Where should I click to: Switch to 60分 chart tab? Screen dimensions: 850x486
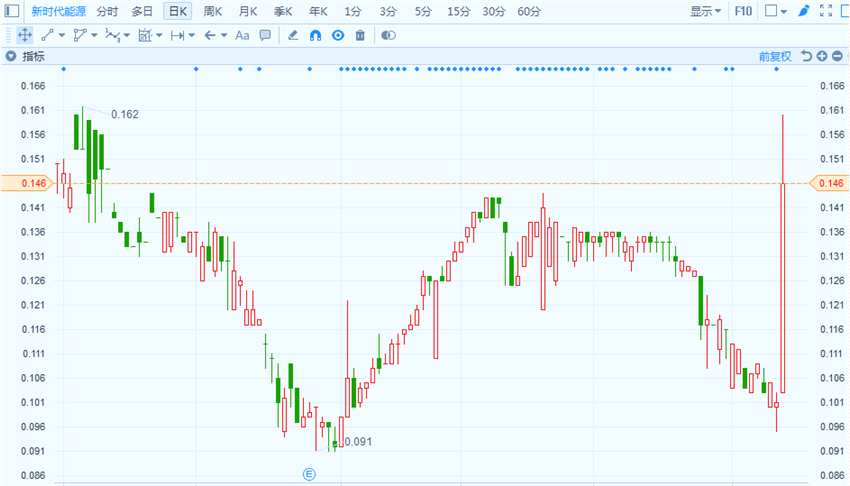tap(529, 11)
